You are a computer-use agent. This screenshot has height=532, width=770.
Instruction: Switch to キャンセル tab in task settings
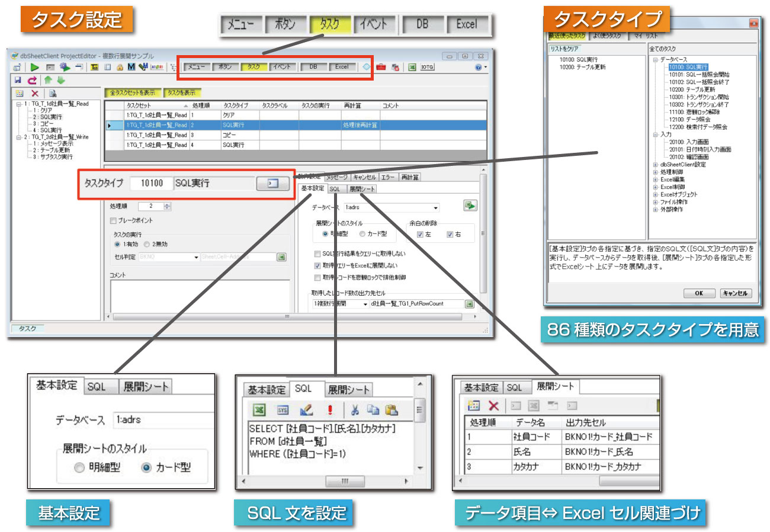(364, 177)
